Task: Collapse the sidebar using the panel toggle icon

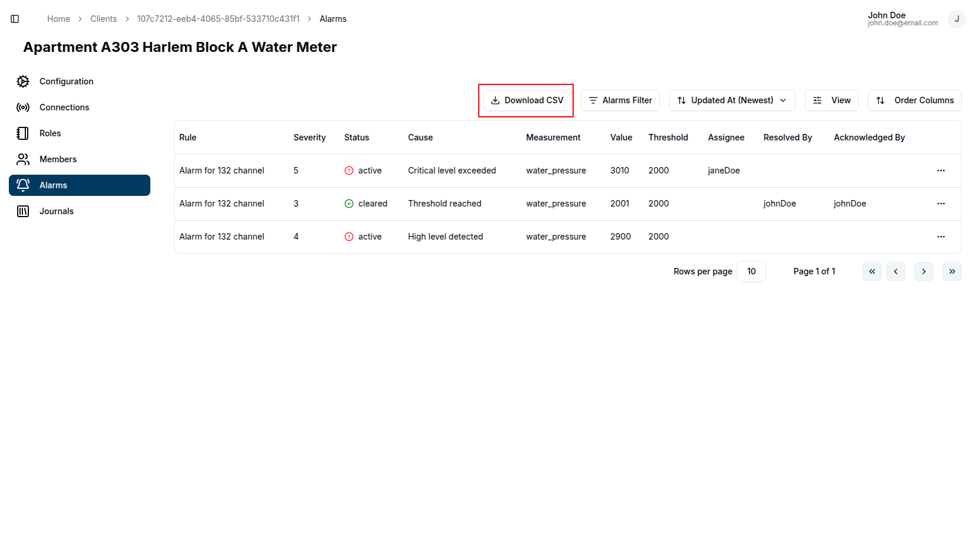Action: 15,18
